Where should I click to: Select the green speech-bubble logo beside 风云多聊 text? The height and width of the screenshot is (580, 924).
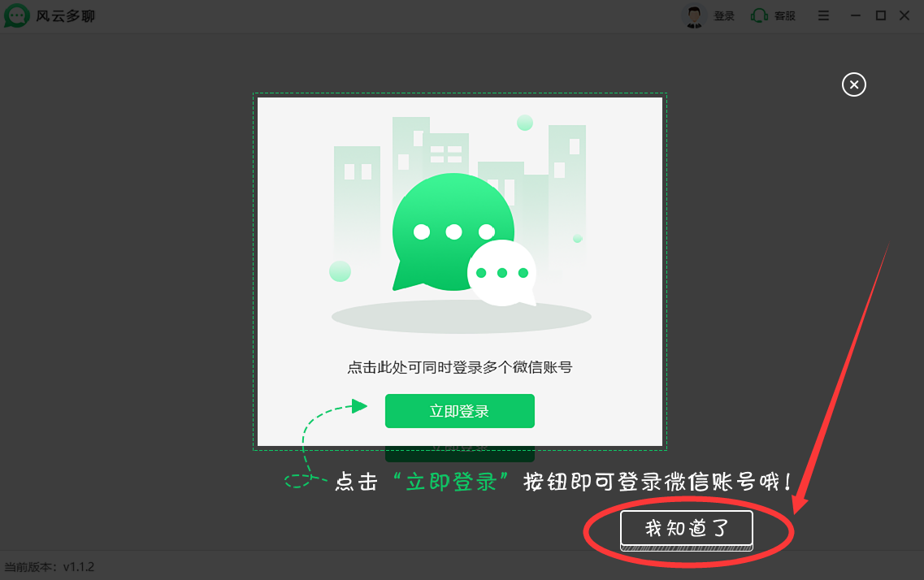[x=16, y=15]
